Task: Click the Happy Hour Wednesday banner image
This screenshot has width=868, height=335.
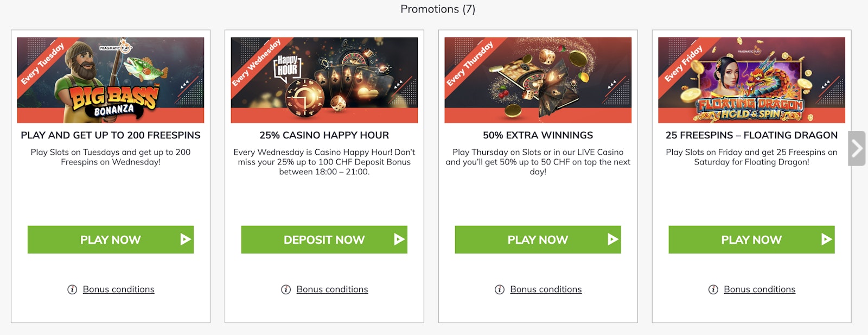Action: 324,80
